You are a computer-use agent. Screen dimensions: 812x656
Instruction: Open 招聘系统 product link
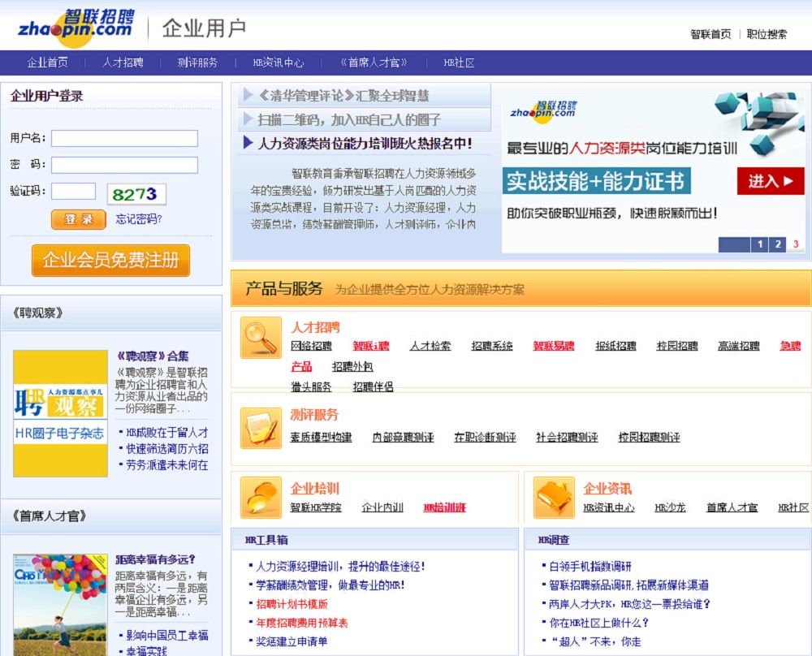492,346
